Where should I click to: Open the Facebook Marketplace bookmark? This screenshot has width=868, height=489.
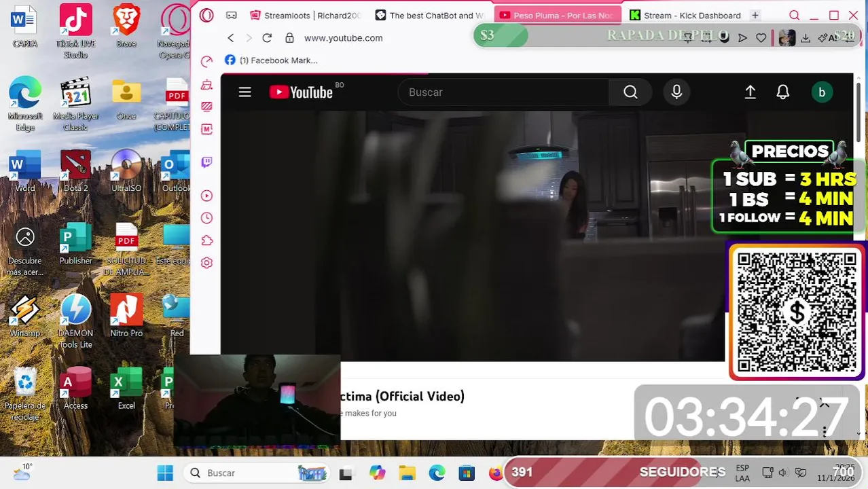271,60
